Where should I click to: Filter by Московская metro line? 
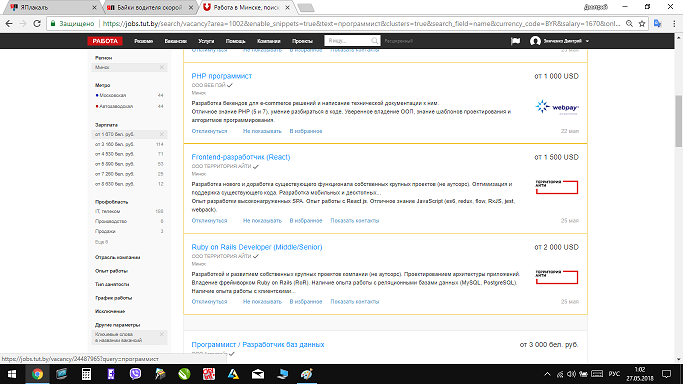[112, 95]
